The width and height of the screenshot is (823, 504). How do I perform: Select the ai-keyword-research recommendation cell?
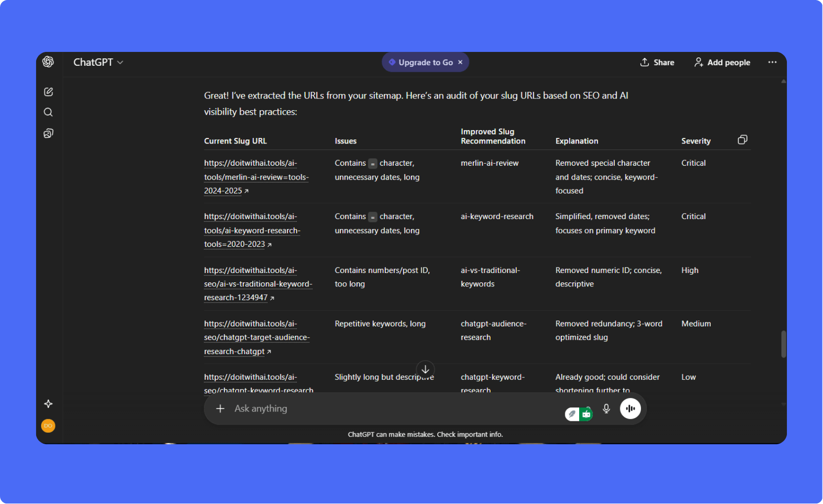[x=497, y=217]
